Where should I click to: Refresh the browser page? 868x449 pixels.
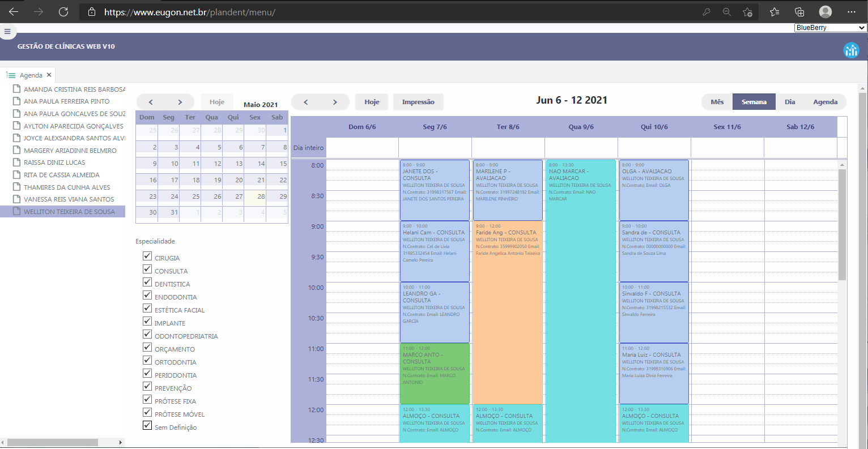tap(63, 12)
